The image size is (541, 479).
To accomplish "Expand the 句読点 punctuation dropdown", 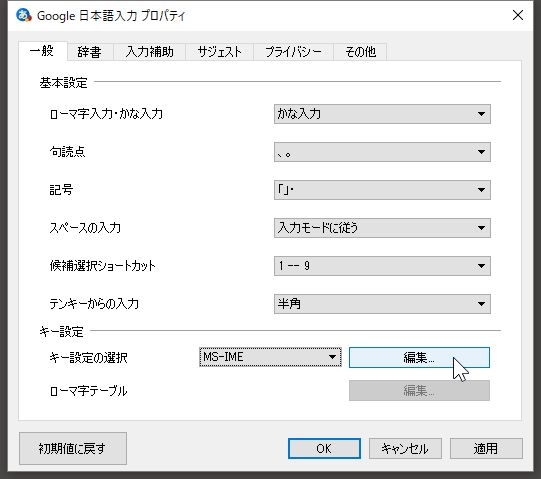I will [382, 152].
